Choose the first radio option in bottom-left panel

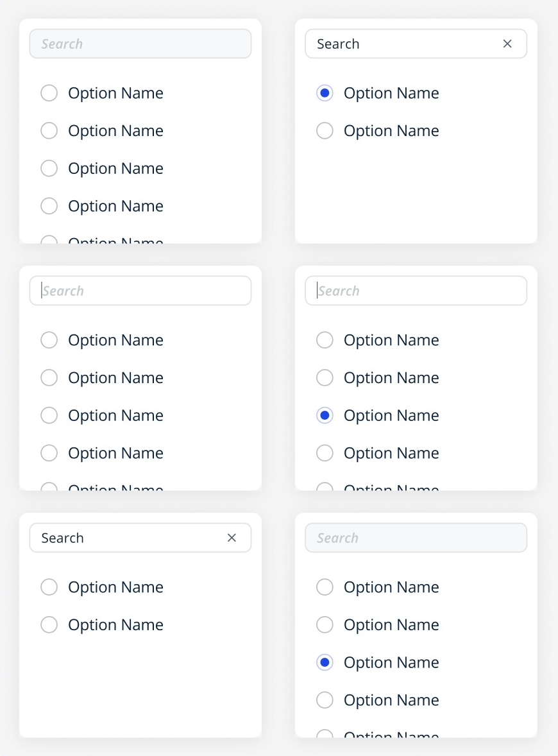click(49, 587)
